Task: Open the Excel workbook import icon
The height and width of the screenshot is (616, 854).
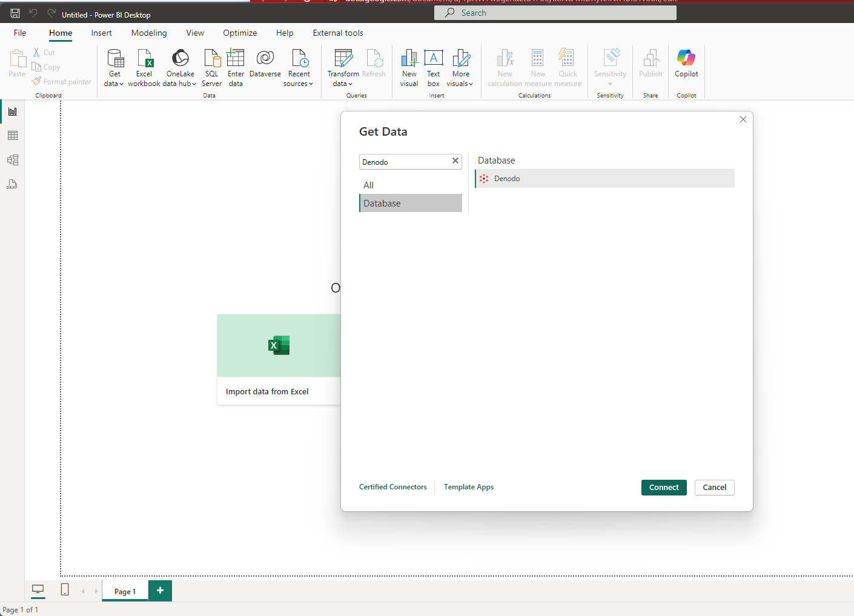Action: [x=144, y=67]
